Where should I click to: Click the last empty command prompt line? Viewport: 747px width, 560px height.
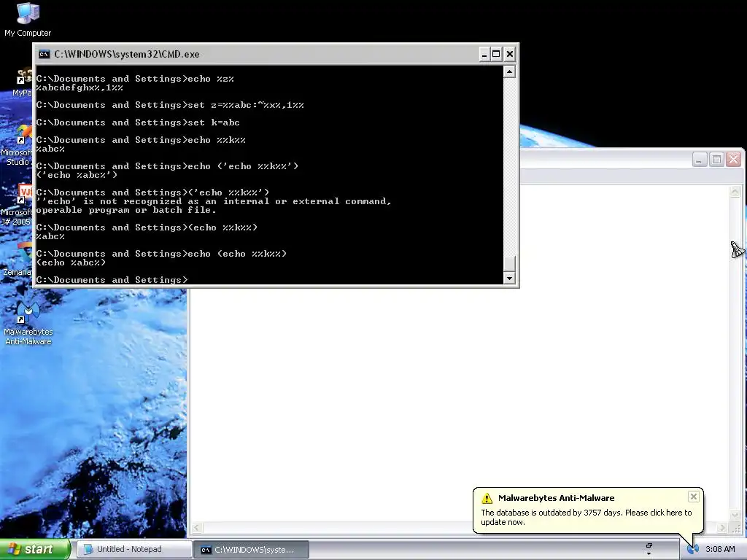pyautogui.click(x=112, y=279)
